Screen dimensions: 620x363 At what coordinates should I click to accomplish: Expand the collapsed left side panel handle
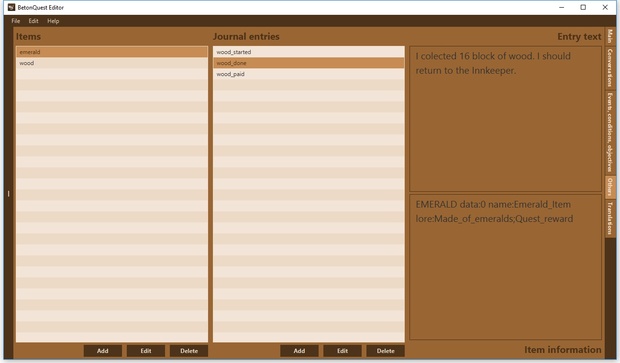(8, 194)
